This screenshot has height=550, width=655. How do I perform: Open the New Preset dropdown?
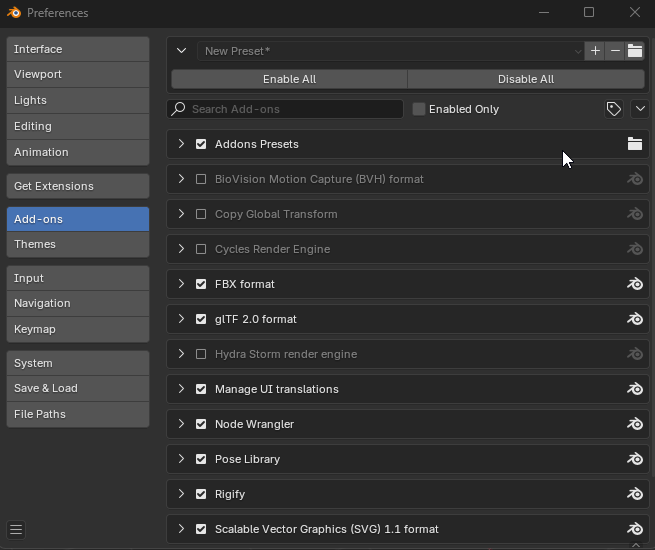pyautogui.click(x=391, y=51)
